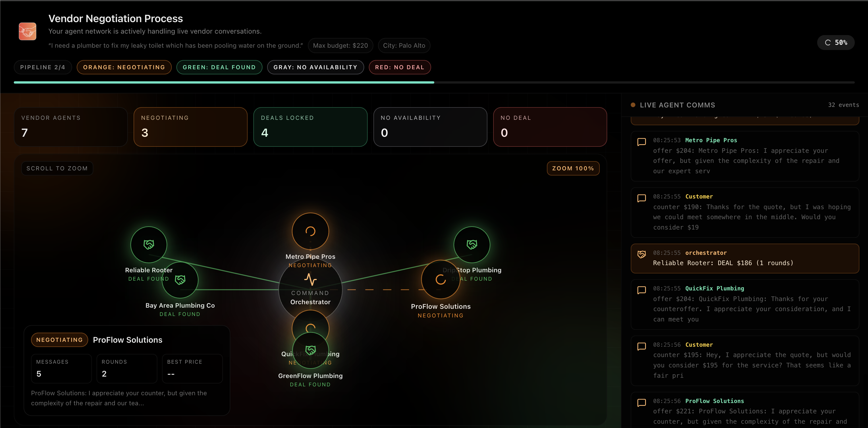Toggle the Orange: Negotiating legend pill
The image size is (868, 428).
pos(124,67)
